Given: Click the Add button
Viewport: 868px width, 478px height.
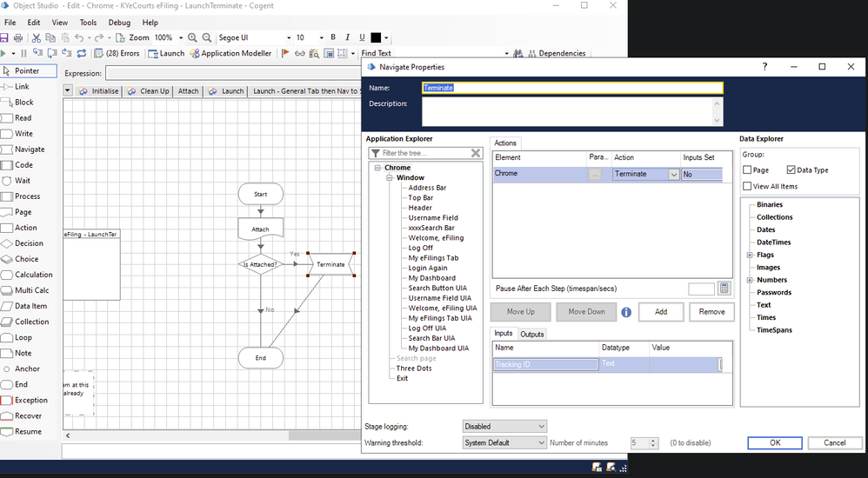Looking at the screenshot, I should coord(661,312).
